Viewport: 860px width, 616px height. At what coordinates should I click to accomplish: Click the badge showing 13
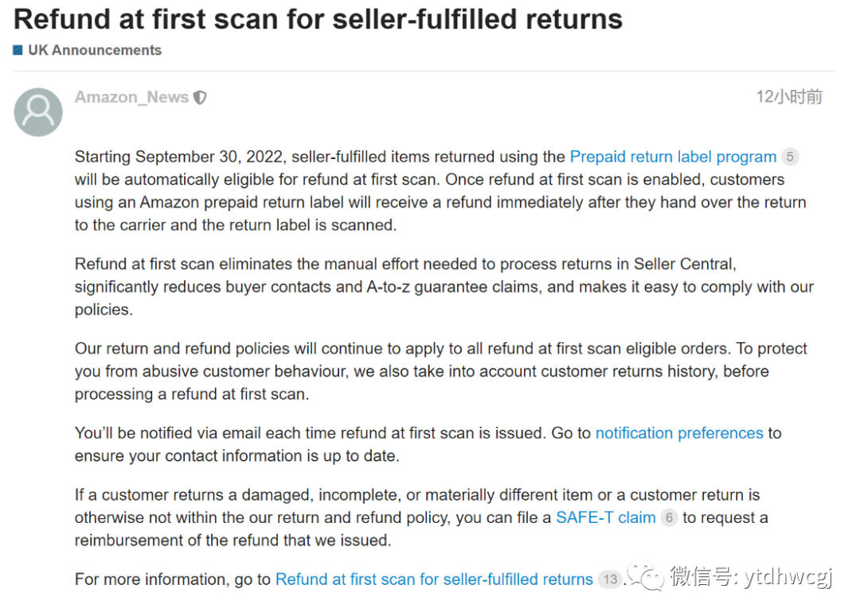(x=610, y=579)
